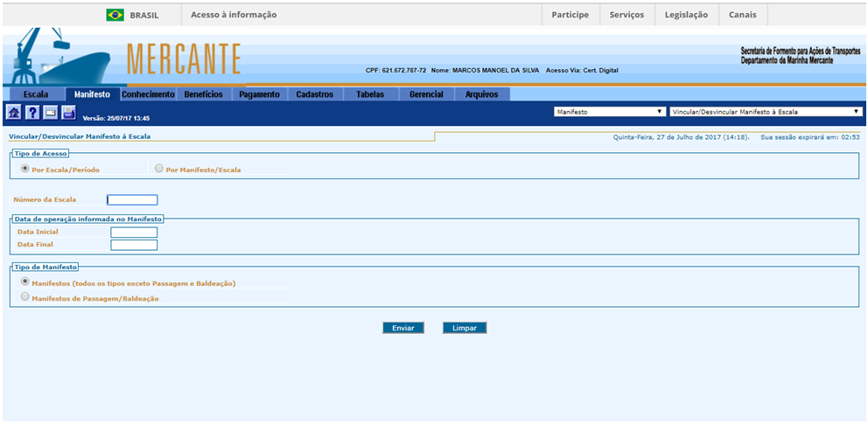Click the home icon in the toolbar
The image size is (868, 424).
coord(13,112)
